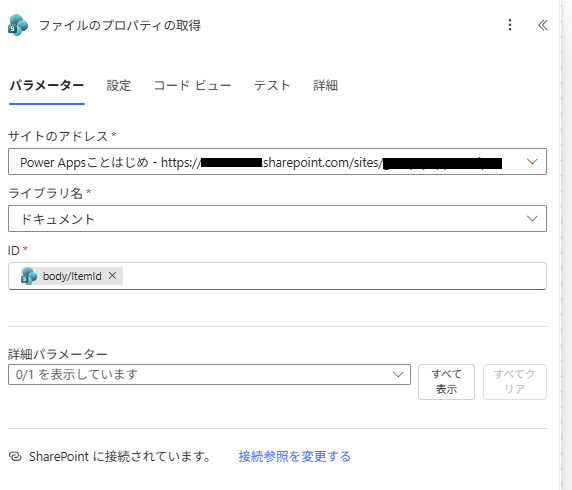Expand the ライブラリ名 dropdown chevron
The width and height of the screenshot is (572, 490).
(x=532, y=218)
